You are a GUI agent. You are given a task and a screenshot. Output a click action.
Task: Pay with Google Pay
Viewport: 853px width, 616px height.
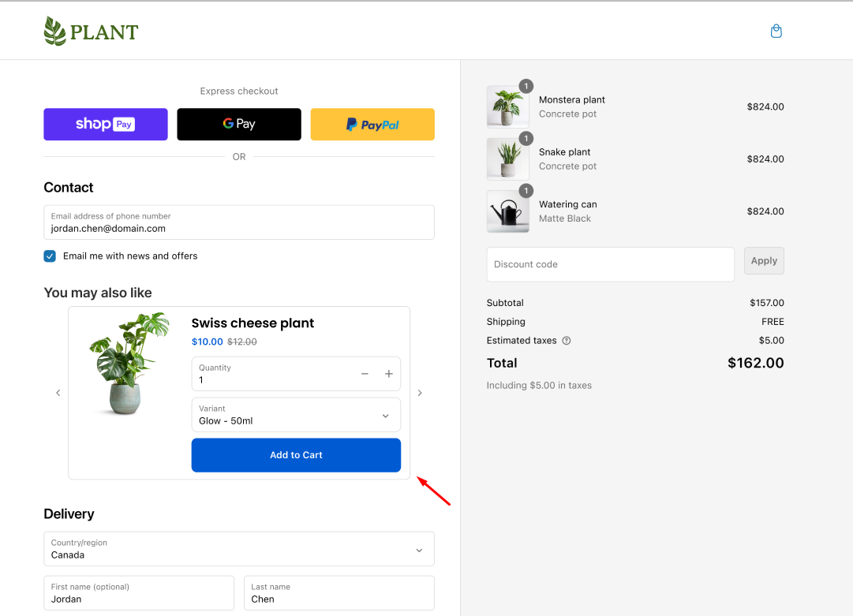(239, 125)
